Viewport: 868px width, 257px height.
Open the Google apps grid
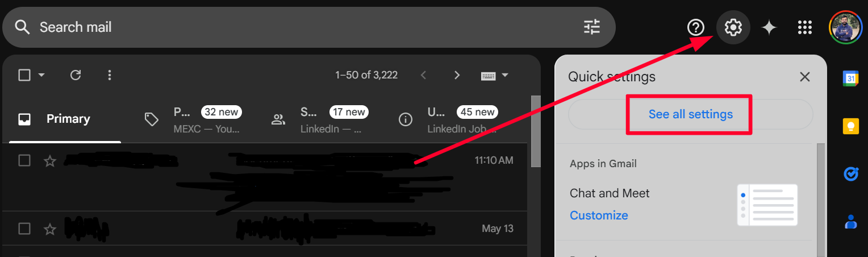point(804,27)
